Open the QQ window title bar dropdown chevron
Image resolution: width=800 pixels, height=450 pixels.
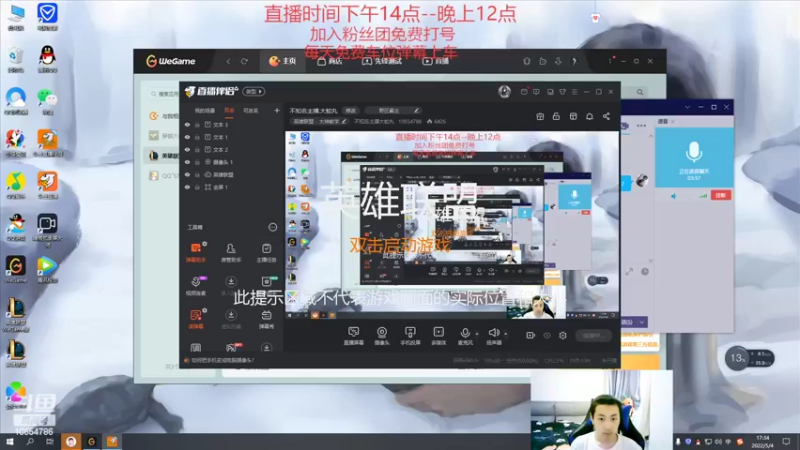[687, 107]
